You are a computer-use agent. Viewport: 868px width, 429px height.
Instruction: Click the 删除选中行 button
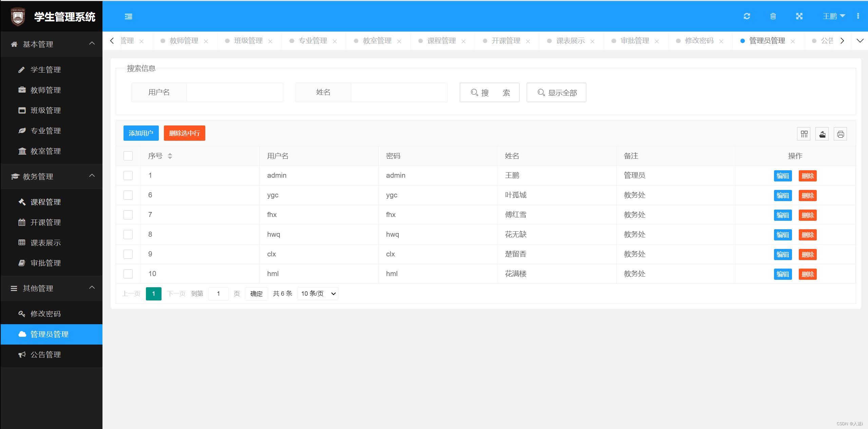(184, 133)
